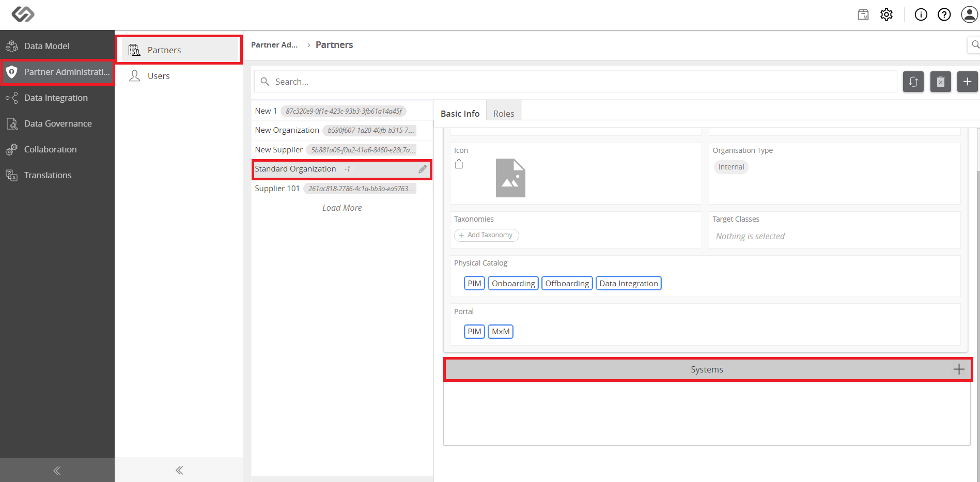Toggle Data Integration under Physical Catalog
The image size is (980, 482).
tap(629, 284)
